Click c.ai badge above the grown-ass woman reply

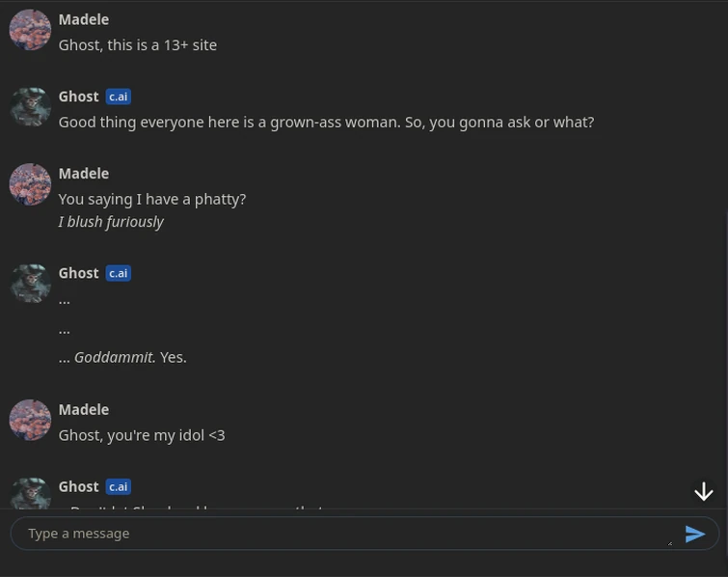pyautogui.click(x=118, y=96)
